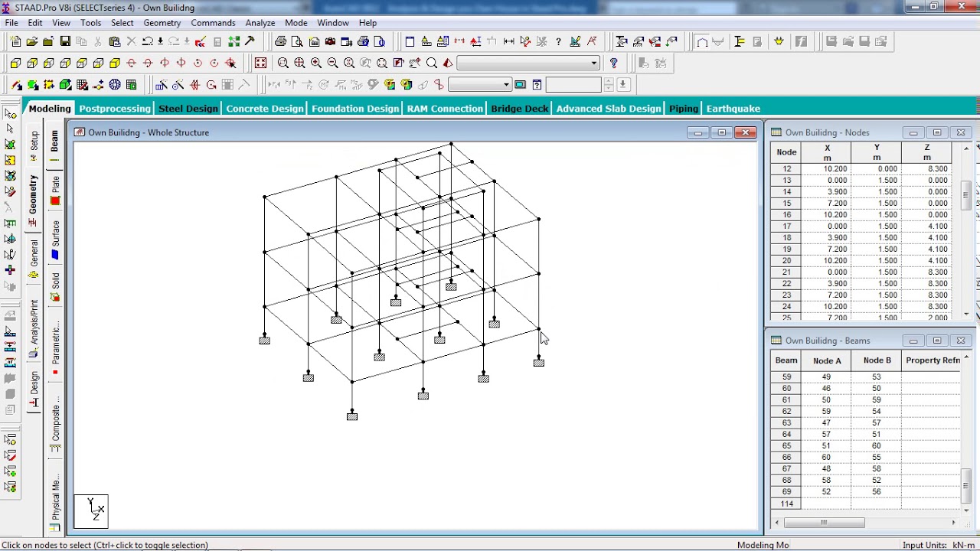Click the blue question mark help icon
The width and height of the screenshot is (980, 551).
[x=613, y=63]
